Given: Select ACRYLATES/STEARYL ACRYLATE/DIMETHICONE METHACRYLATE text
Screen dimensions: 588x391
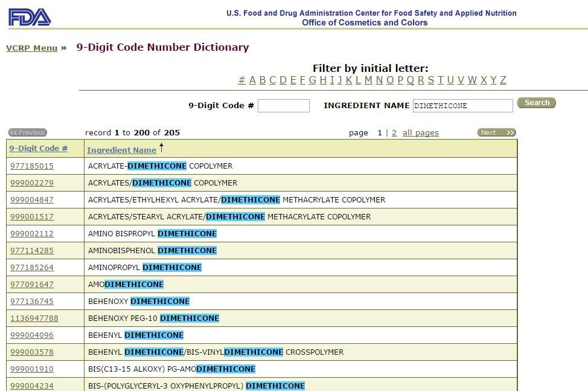Looking at the screenshot, I should click(229, 216).
